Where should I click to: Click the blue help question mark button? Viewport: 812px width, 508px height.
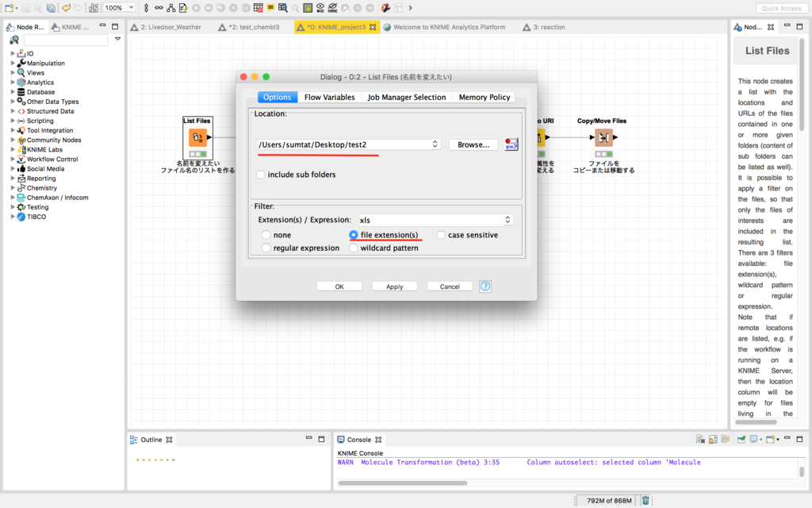[x=485, y=286]
